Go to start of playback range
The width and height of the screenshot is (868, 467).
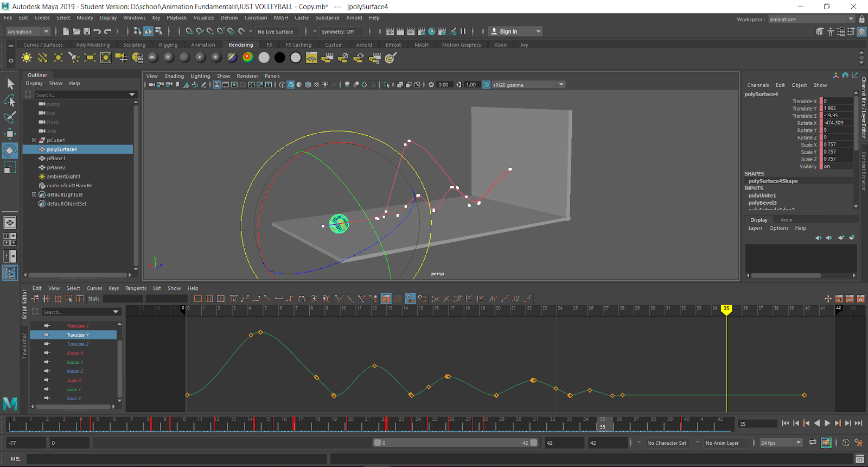786,423
